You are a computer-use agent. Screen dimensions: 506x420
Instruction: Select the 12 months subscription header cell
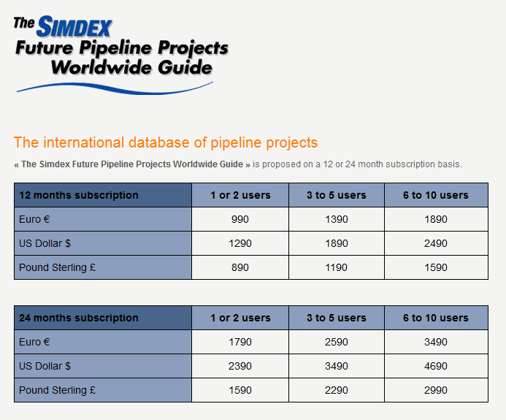tap(103, 195)
